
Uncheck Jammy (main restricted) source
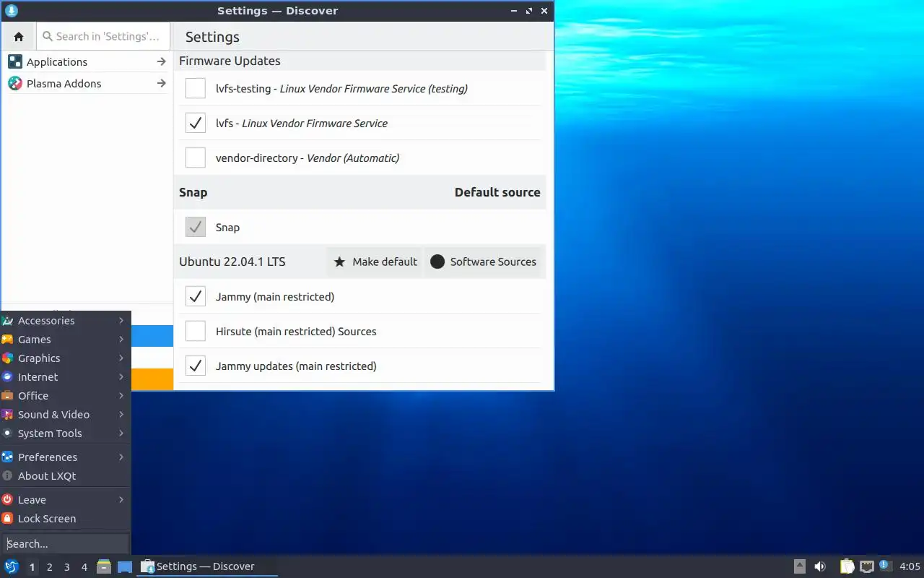tap(196, 296)
